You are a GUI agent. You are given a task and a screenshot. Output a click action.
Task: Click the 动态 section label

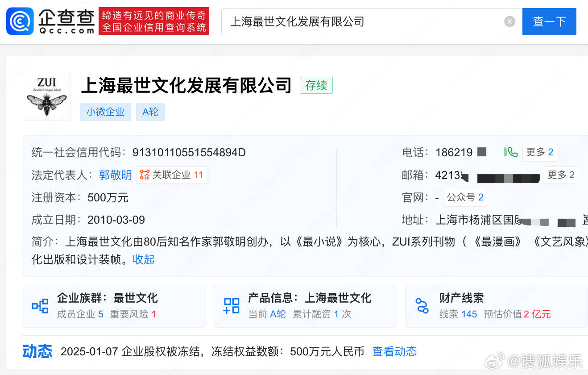tap(37, 352)
